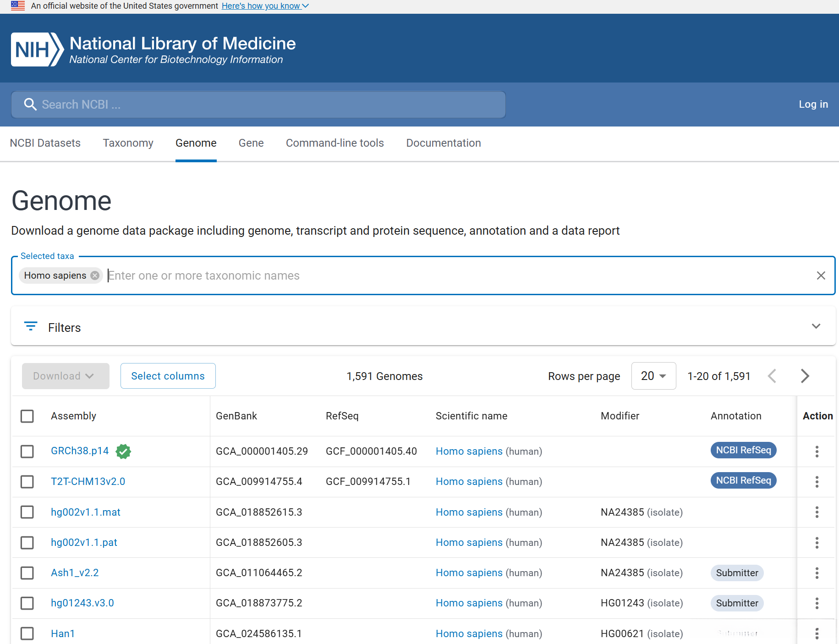Select the Genome tab
The height and width of the screenshot is (644, 839).
(196, 143)
